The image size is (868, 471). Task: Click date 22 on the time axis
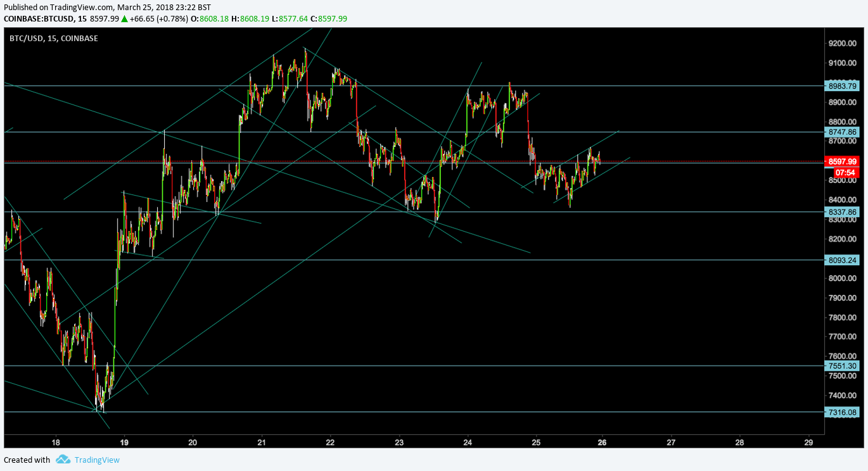(330, 443)
